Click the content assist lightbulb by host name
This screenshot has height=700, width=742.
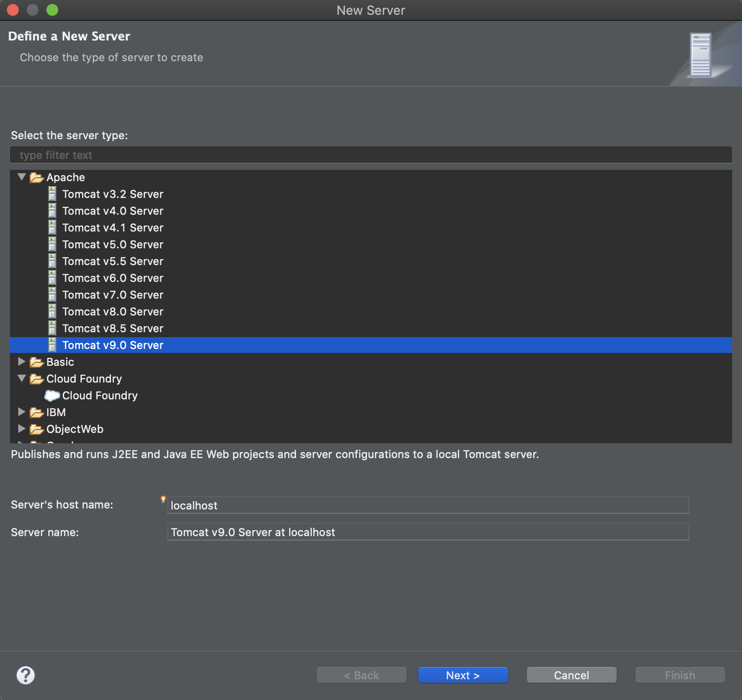point(163,499)
